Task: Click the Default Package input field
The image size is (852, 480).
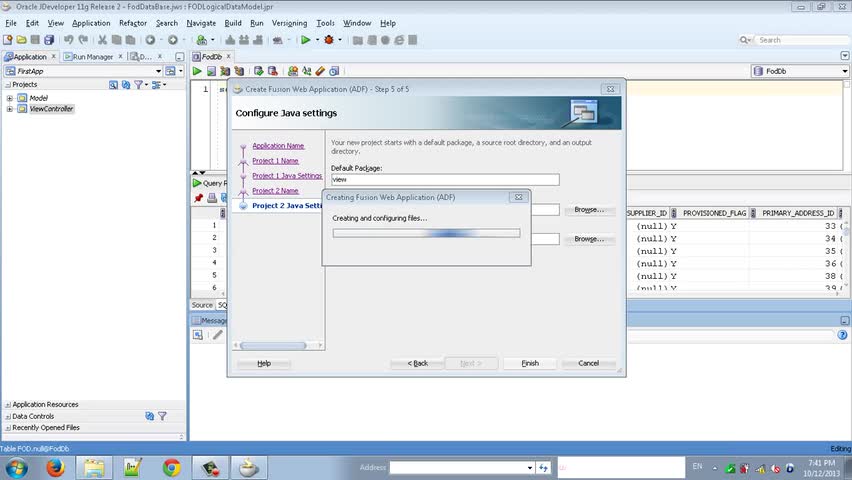Action: [x=445, y=179]
